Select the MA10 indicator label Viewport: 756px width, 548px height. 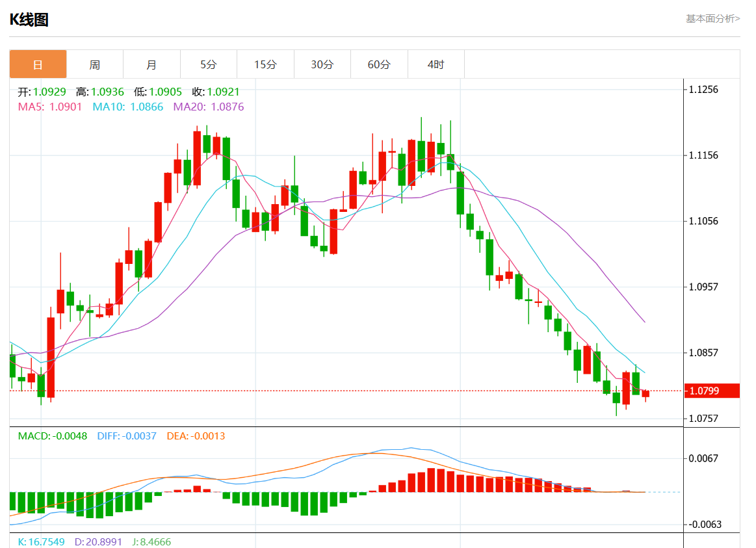point(127,107)
